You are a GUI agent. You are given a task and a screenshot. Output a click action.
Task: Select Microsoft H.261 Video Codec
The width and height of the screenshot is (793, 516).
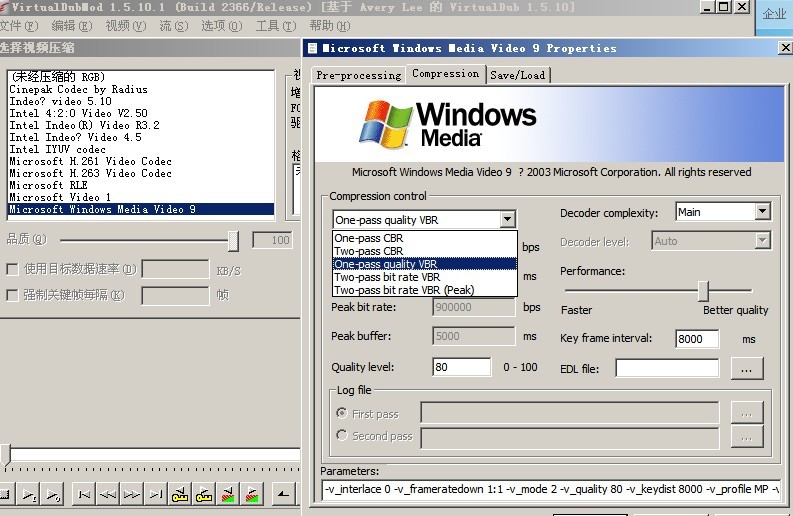point(141,161)
